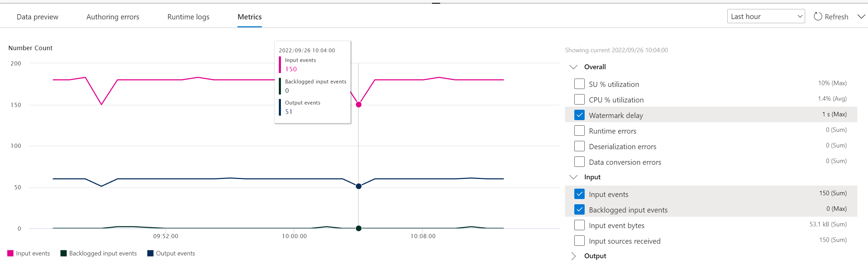868x261 pixels.
Task: Collapse the Overall metrics section
Action: coord(573,67)
